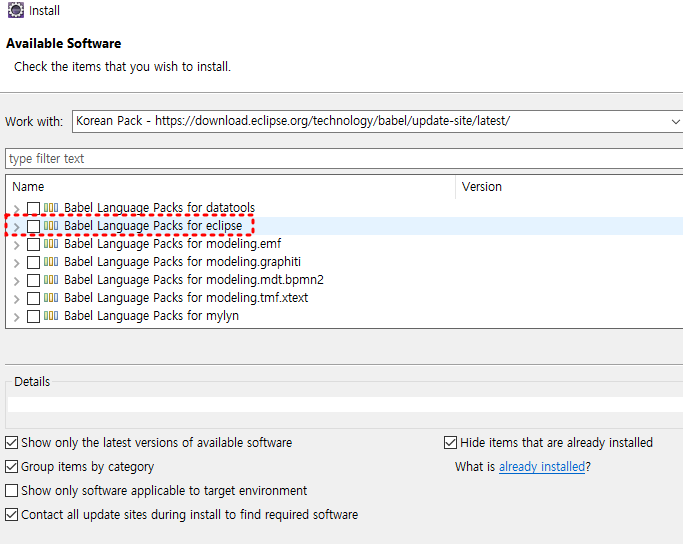Click the modeling.mdt.bpmn2 pack category icon

pos(51,280)
